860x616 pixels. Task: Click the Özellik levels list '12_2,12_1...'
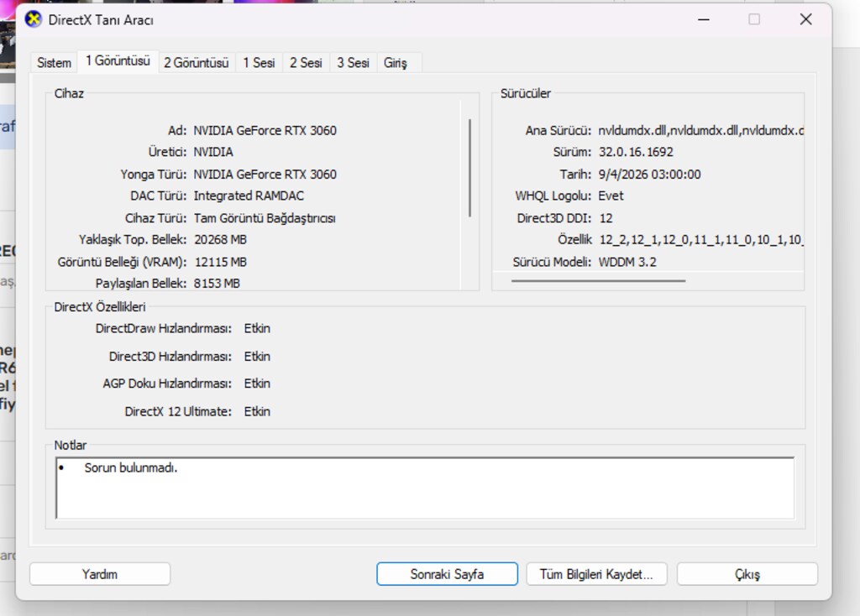pos(701,239)
